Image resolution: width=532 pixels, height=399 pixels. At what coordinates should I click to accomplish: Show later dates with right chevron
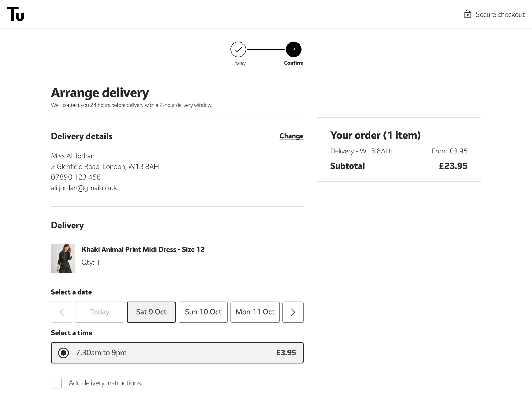293,312
